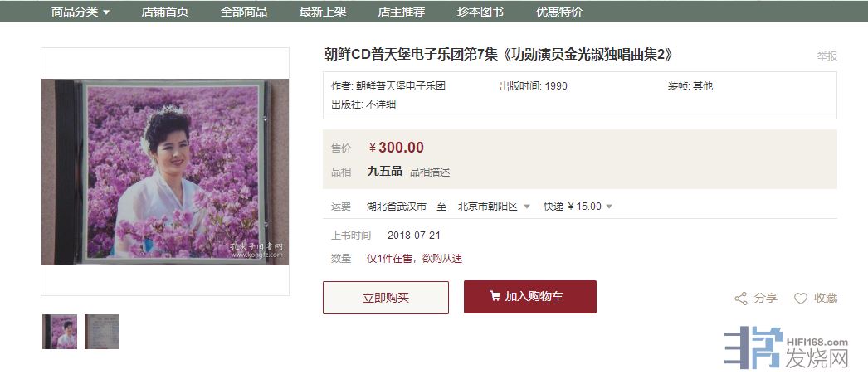Screen dimensions: 868x379
Task: Open the 店主推荐 menu item
Action: (402, 12)
